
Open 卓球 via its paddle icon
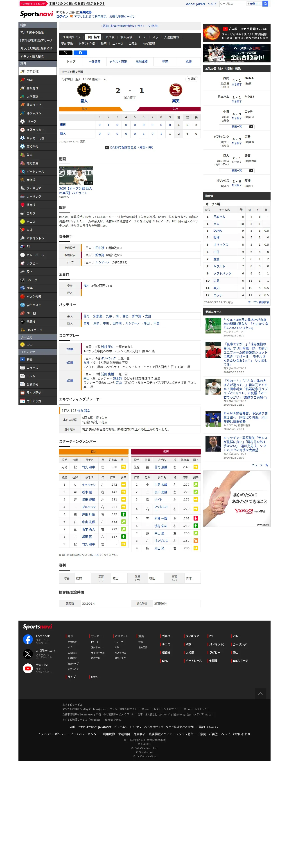point(23,230)
